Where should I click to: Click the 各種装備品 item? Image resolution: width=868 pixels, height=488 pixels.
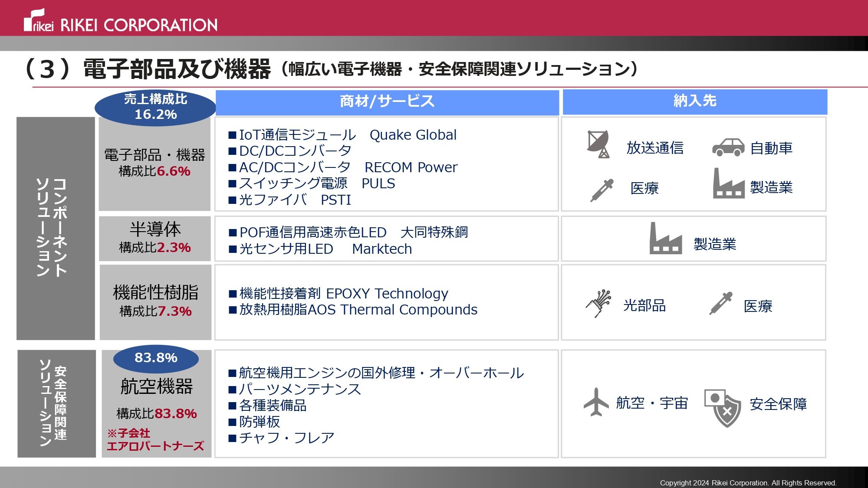point(267,406)
